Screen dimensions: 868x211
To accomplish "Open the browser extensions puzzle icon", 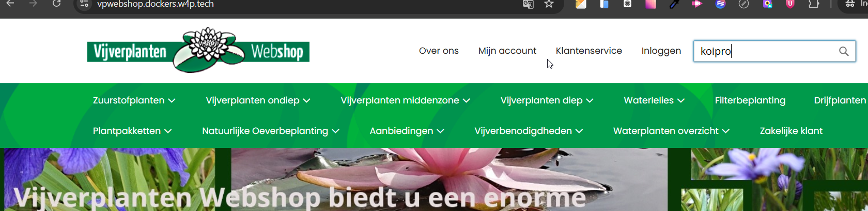I will pos(814,4).
